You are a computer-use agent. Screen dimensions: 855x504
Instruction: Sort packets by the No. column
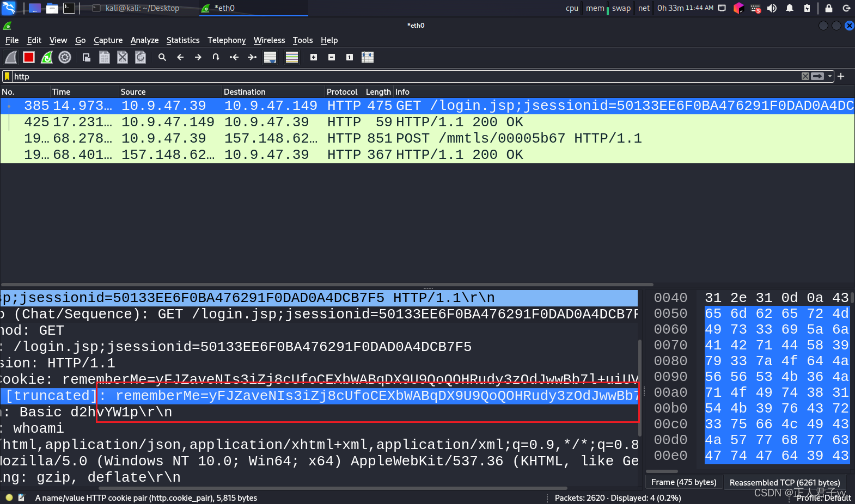click(x=25, y=92)
